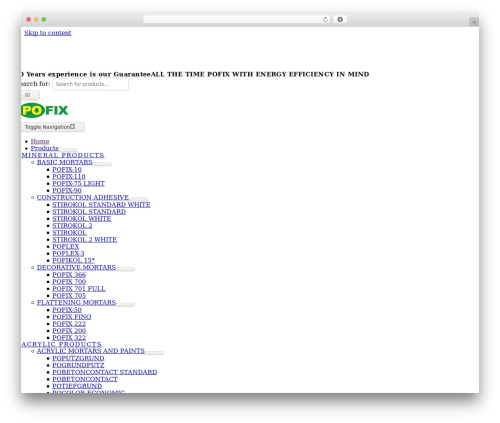Open MINERAL PRODUCTS category link
The height and width of the screenshot is (423, 500).
pos(63,155)
